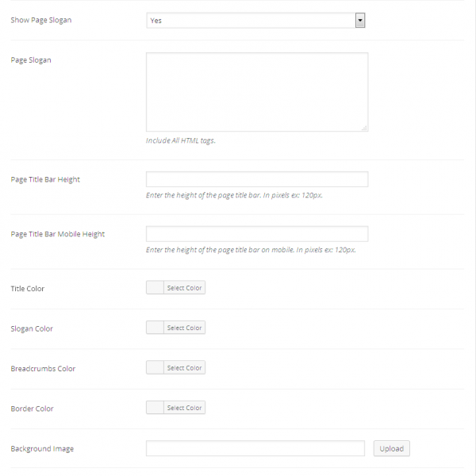Image resolution: width=476 pixels, height=476 pixels.
Task: Click the Show Page Slogan label
Action: pyautogui.click(x=40, y=20)
